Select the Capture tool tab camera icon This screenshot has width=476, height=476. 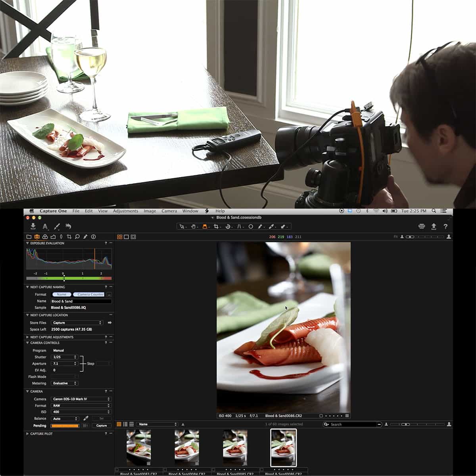pyautogui.click(x=38, y=236)
